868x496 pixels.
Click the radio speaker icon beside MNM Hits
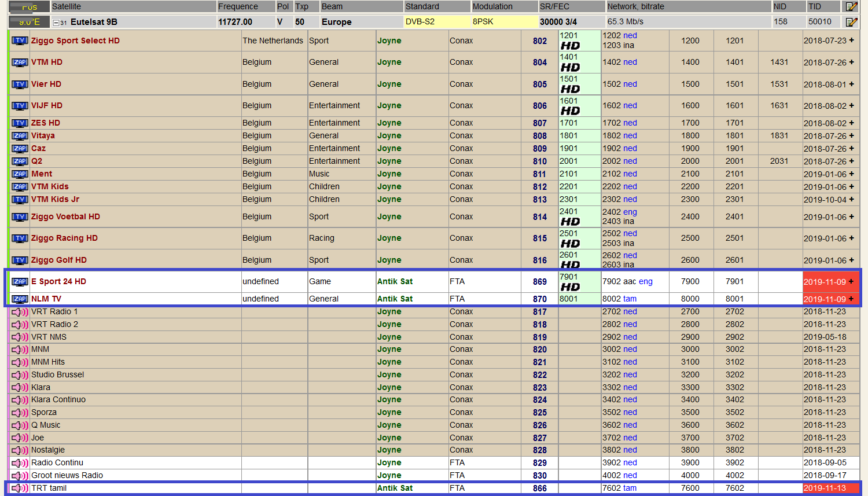(20, 362)
